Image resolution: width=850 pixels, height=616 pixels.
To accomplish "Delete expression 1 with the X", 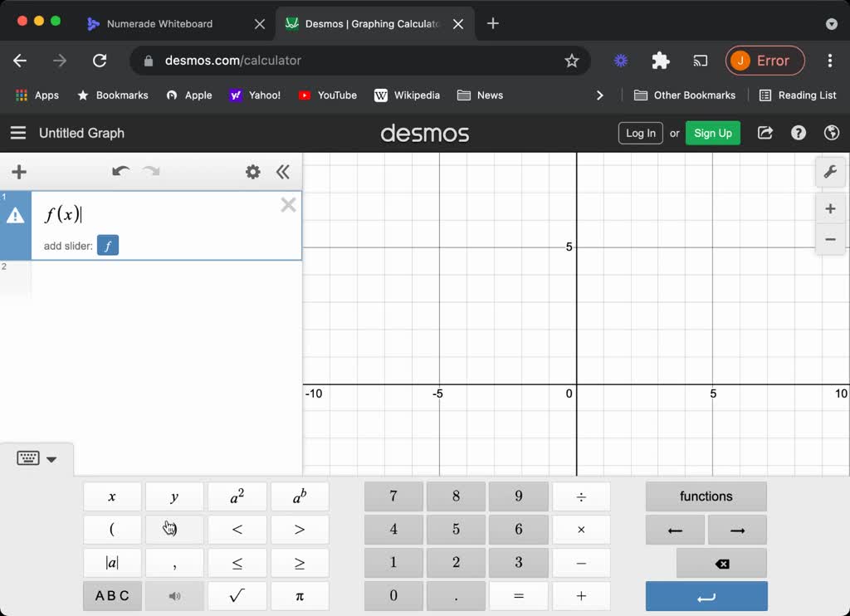I will [288, 204].
